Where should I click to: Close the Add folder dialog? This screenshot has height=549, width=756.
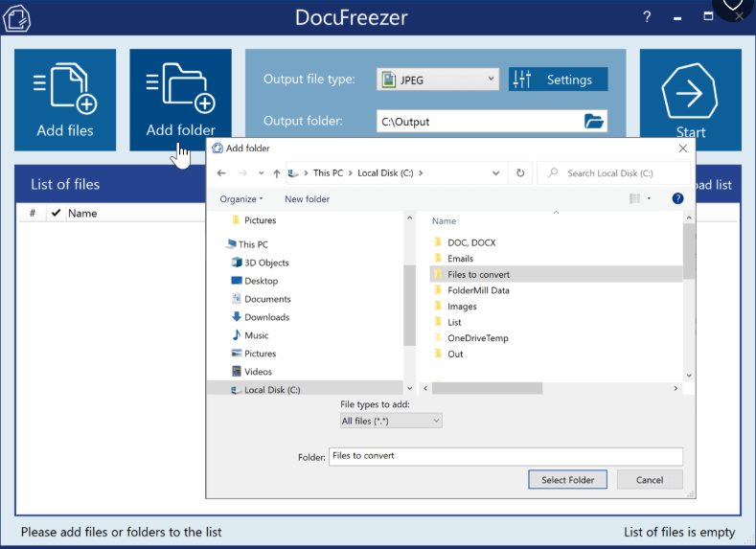pos(683,149)
